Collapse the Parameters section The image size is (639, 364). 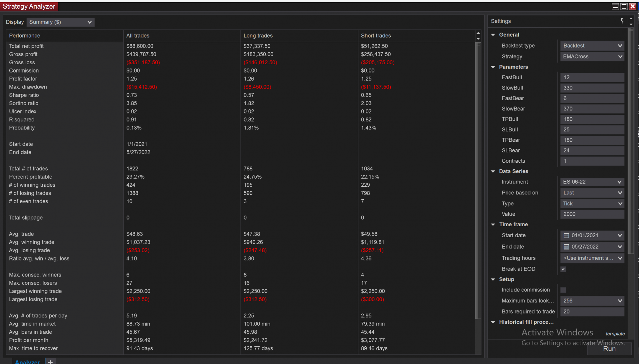tap(493, 67)
